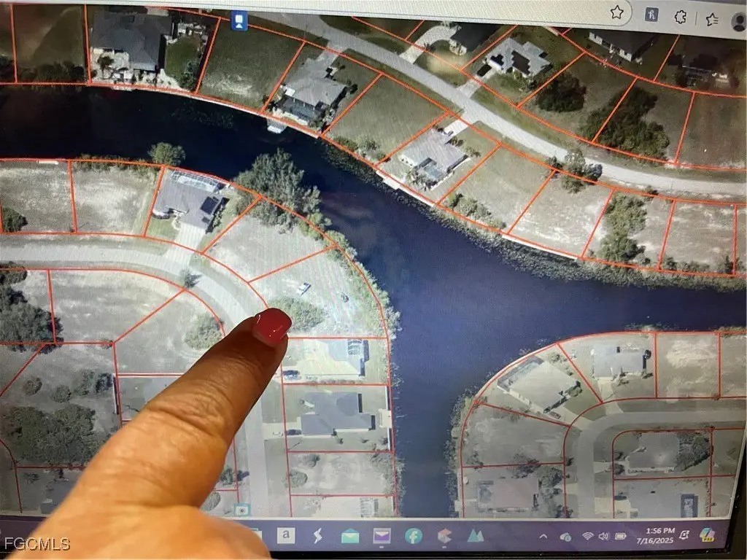Screen dimensions: 747x560
Task: Open the Honey extension icon in toolbar
Action: point(651,13)
